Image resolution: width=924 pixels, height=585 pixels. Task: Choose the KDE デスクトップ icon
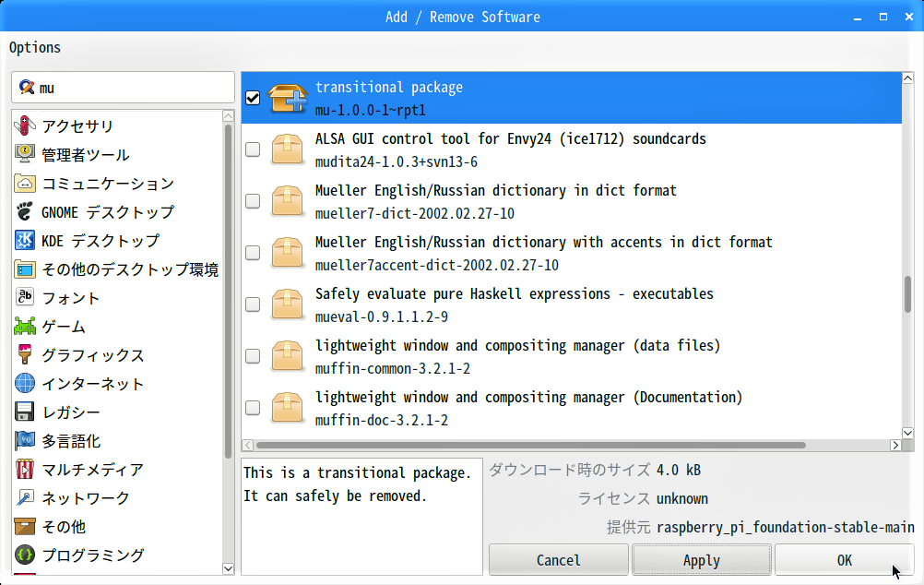[x=25, y=241]
